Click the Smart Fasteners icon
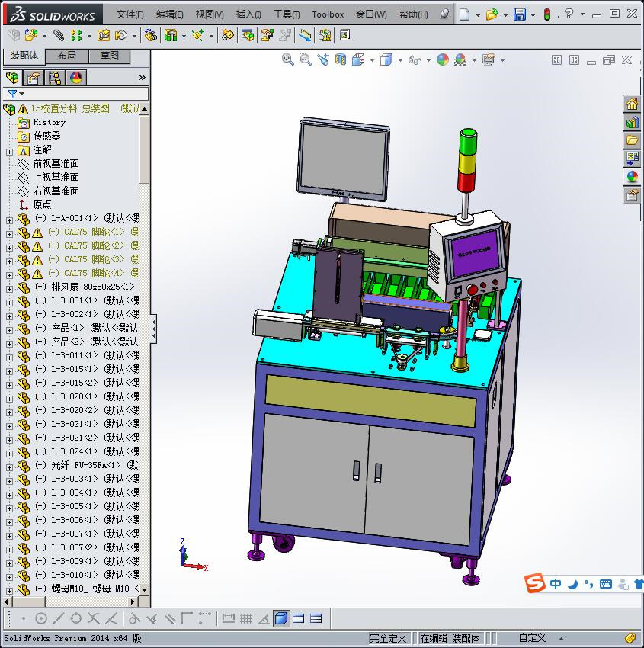644x648 pixels. [104, 36]
